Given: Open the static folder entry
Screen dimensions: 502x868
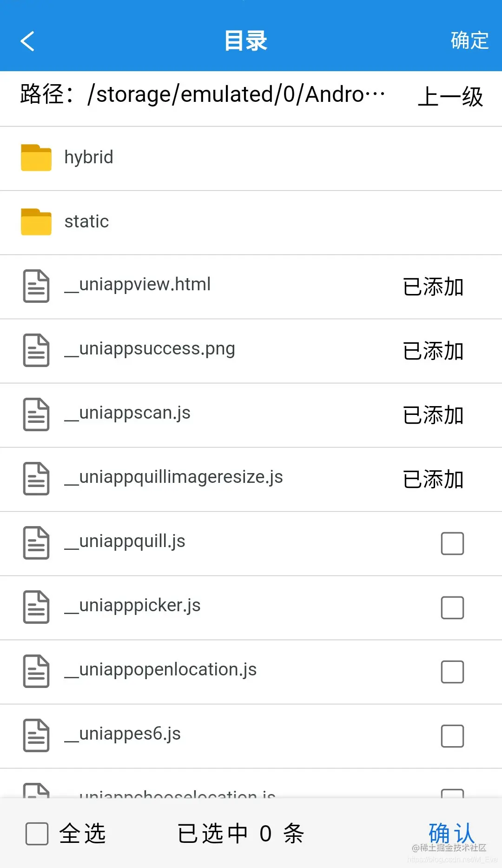Looking at the screenshot, I should pyautogui.click(x=251, y=222).
